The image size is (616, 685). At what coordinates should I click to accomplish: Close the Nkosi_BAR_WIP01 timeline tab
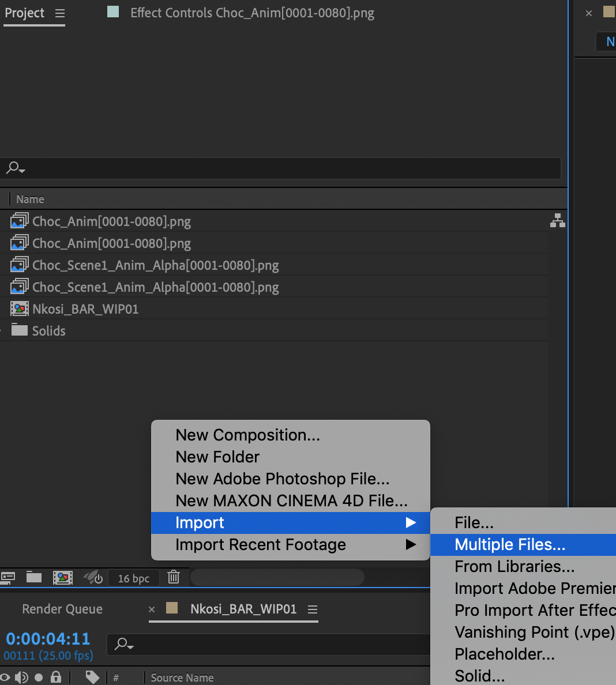pyautogui.click(x=152, y=609)
